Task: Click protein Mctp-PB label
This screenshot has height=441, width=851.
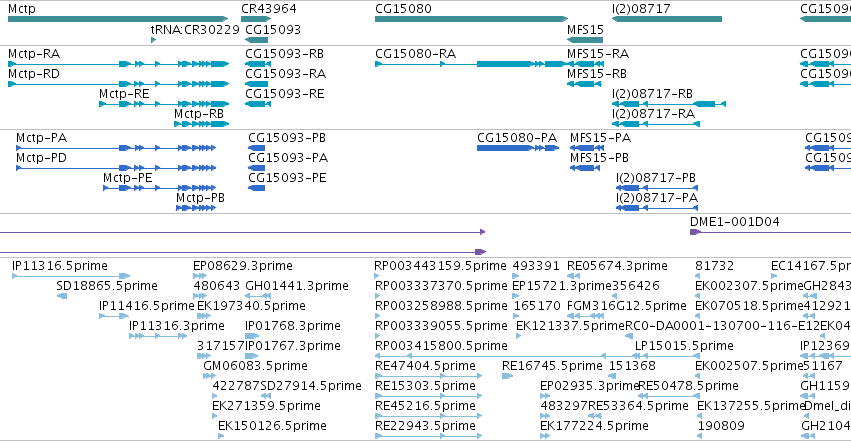Action: click(200, 198)
